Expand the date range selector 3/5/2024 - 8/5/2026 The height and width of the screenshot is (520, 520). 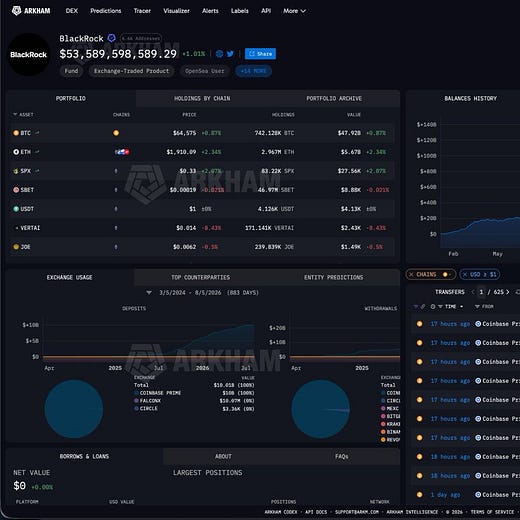pos(149,293)
